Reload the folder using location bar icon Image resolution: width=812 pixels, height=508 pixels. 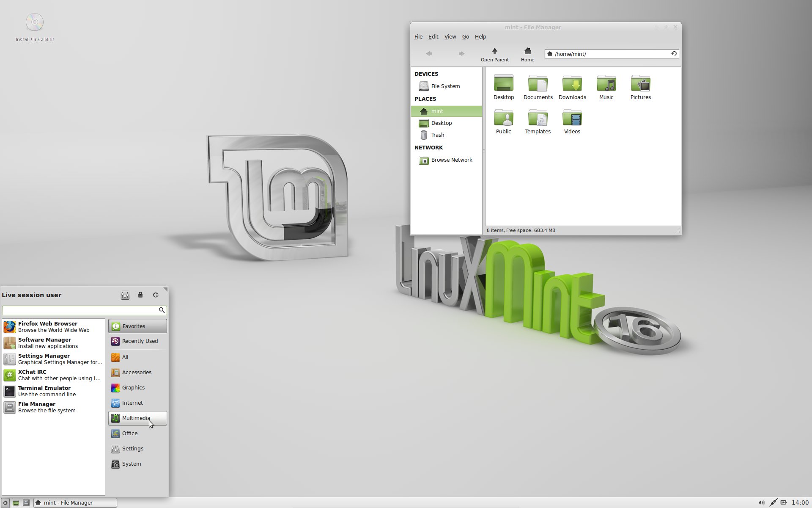[x=674, y=54]
